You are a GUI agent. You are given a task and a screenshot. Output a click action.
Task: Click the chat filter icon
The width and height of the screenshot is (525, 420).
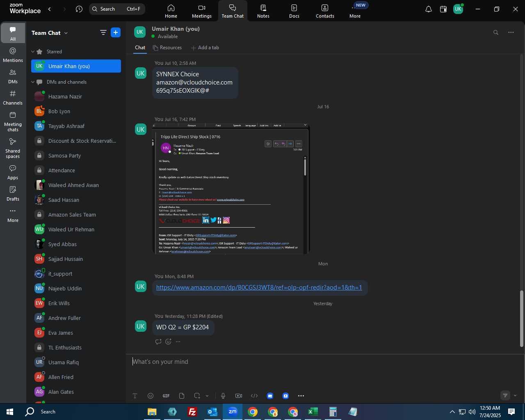point(103,32)
